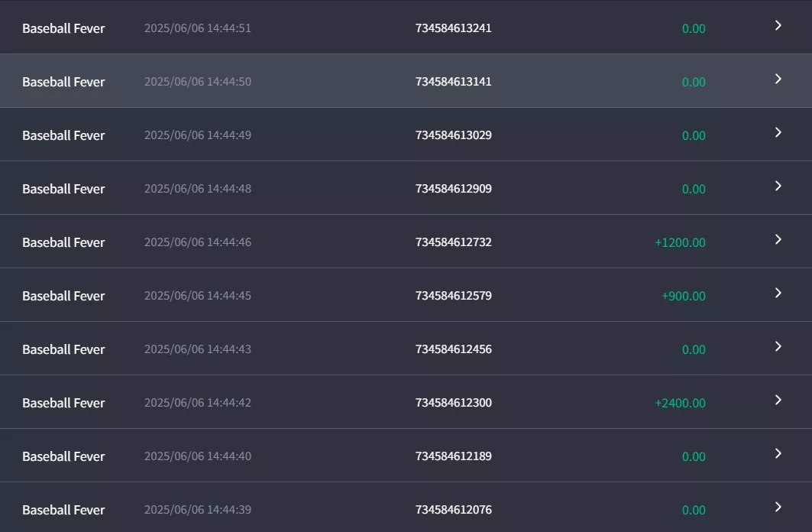The width and height of the screenshot is (812, 532).
Task: Open chevron on the 14:44:50 row
Action: [x=778, y=79]
